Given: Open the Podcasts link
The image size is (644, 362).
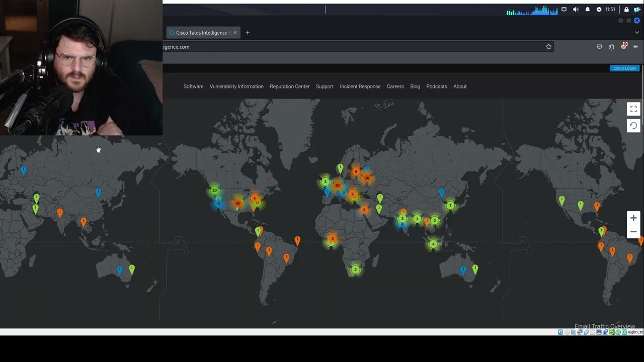Looking at the screenshot, I should click(x=437, y=86).
